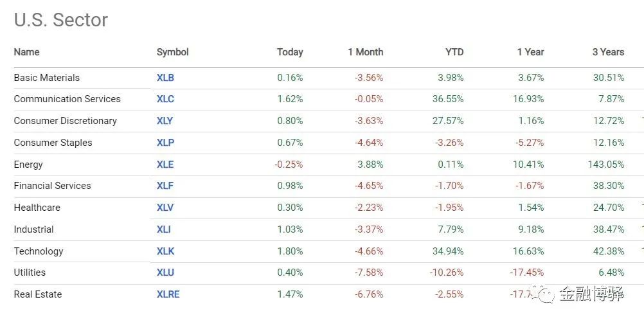Click the WeChat logo watermark icon
The image size is (644, 322).
[546, 294]
